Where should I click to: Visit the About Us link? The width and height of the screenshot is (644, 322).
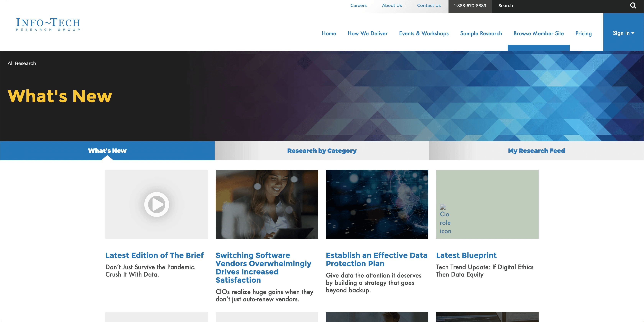click(392, 6)
